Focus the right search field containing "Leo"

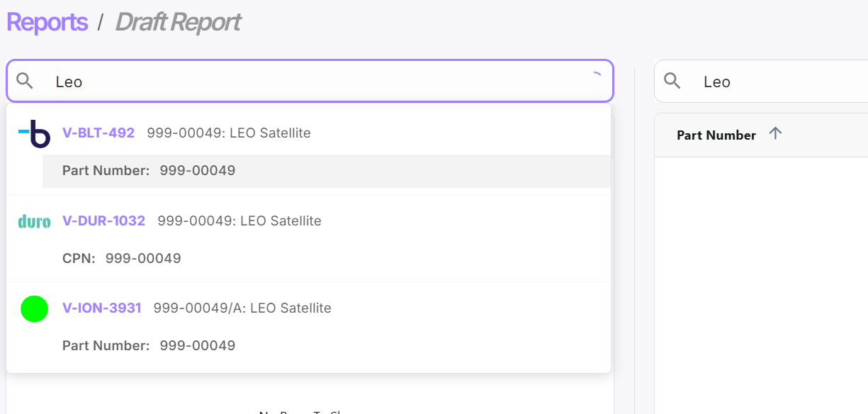point(779,82)
